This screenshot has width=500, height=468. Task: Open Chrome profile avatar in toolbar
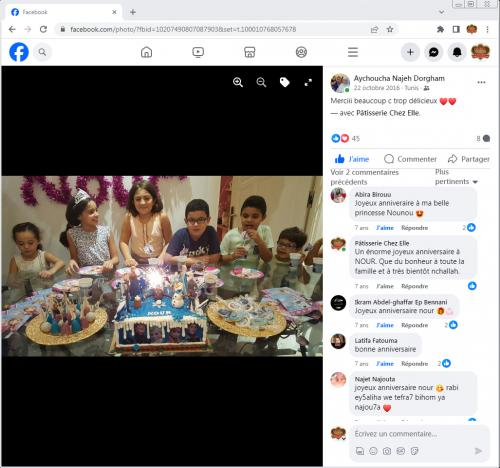point(472,29)
